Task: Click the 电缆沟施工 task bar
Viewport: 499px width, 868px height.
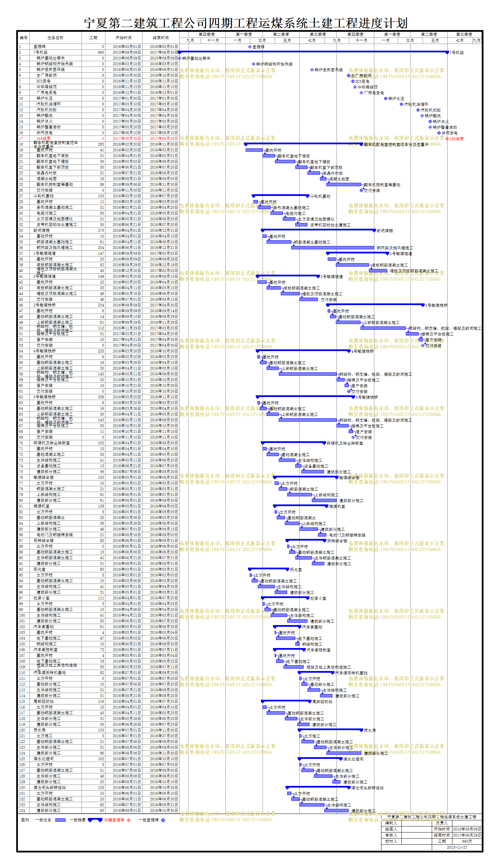Action: (277, 213)
